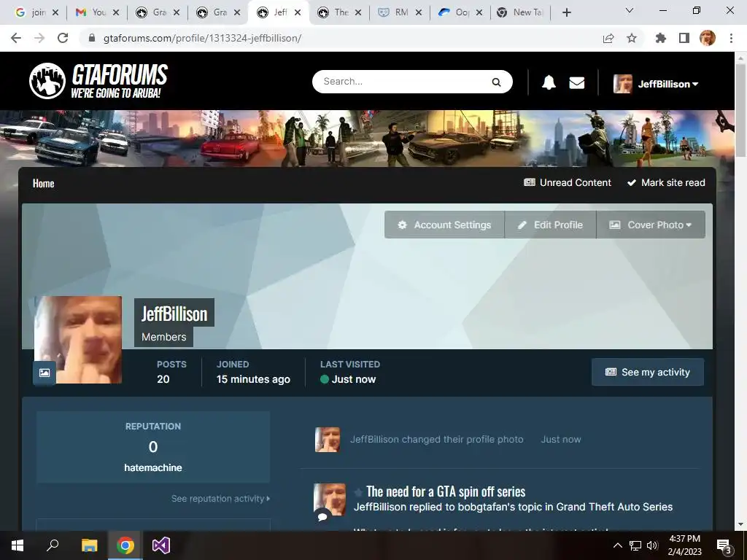Image resolution: width=747 pixels, height=560 pixels.
Task: Click the large JeffBillison profile photo
Action: pos(78,340)
